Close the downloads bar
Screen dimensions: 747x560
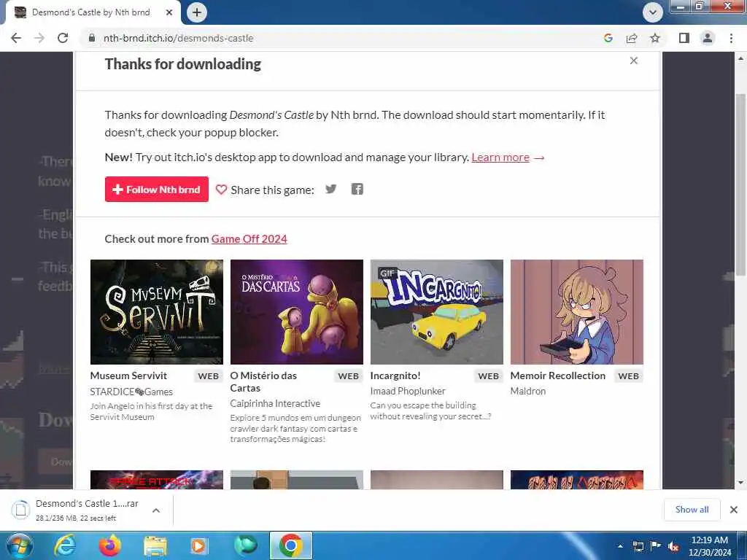pyautogui.click(x=734, y=510)
